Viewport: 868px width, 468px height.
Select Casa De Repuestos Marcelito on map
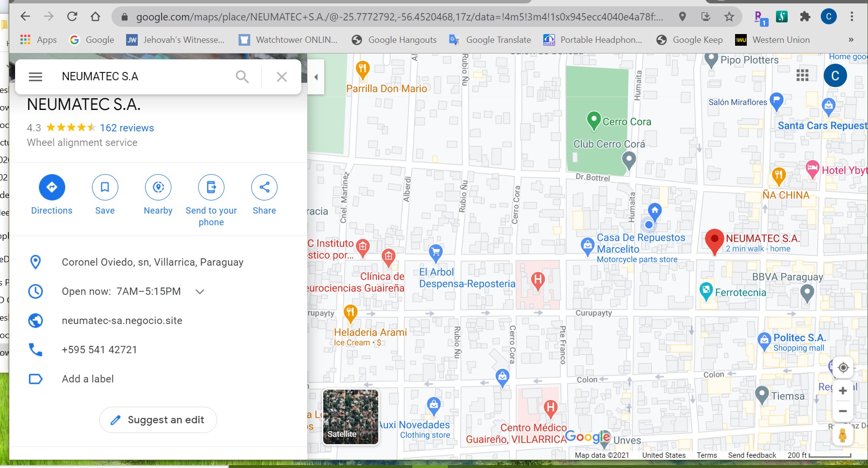point(588,247)
